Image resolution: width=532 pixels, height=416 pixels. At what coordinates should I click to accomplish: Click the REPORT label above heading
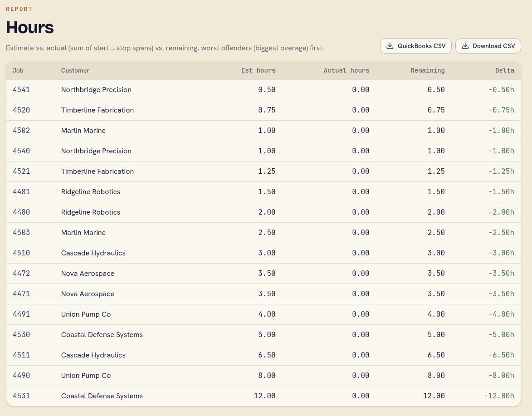tap(19, 9)
